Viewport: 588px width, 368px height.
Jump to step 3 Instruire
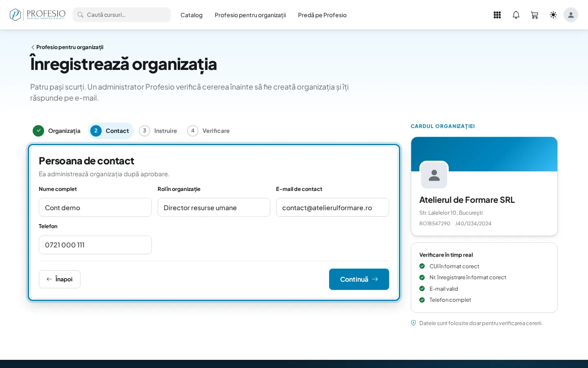(x=159, y=131)
